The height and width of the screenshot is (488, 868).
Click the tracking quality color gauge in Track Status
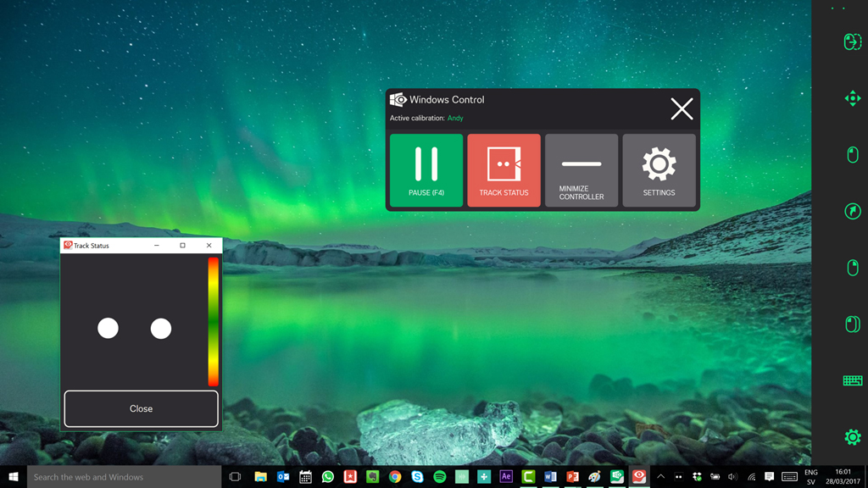coord(213,321)
